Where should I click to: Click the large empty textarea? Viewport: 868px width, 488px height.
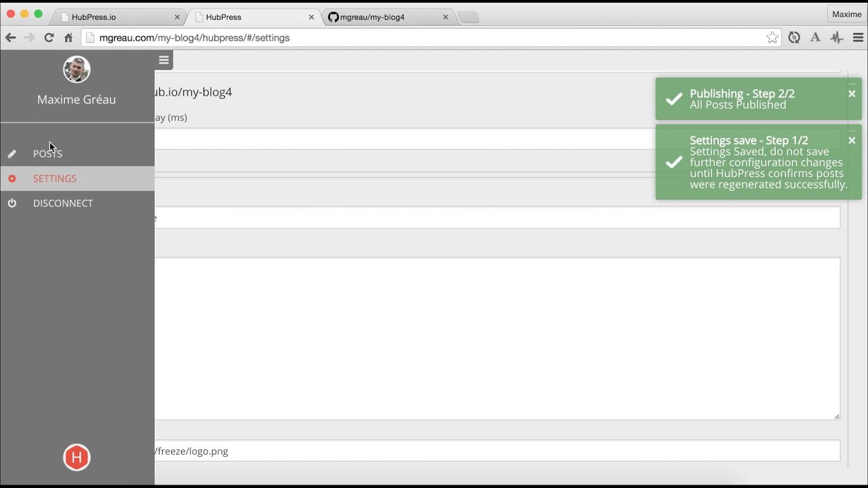tap(497, 339)
